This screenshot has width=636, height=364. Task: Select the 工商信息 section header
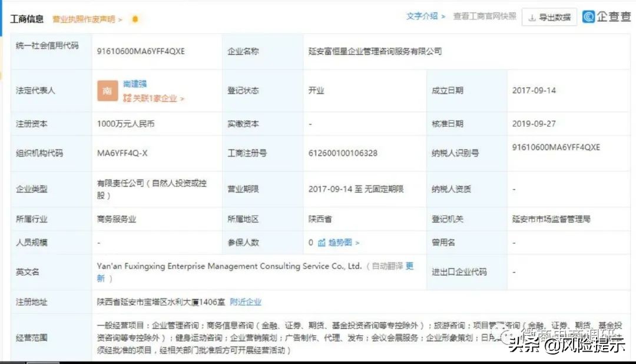pos(26,18)
